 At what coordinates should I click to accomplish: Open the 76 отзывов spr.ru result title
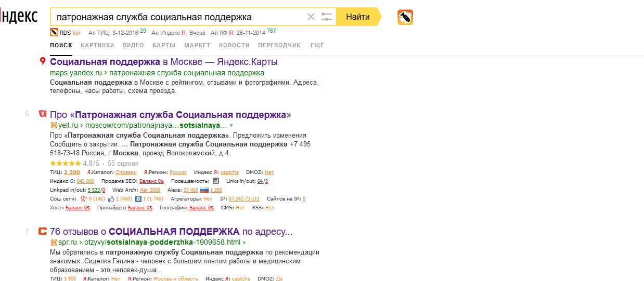[x=171, y=231]
